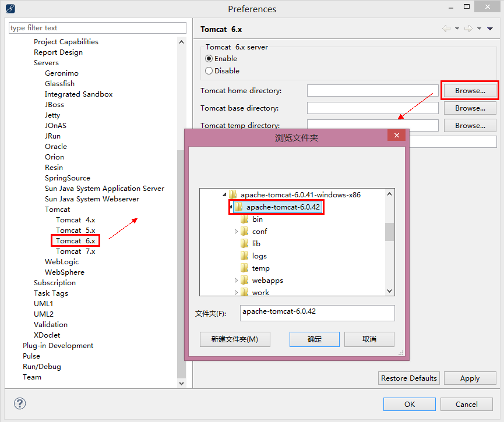504x422 pixels.
Task: Select Tomcat 7.x in the tree
Action: pos(76,251)
